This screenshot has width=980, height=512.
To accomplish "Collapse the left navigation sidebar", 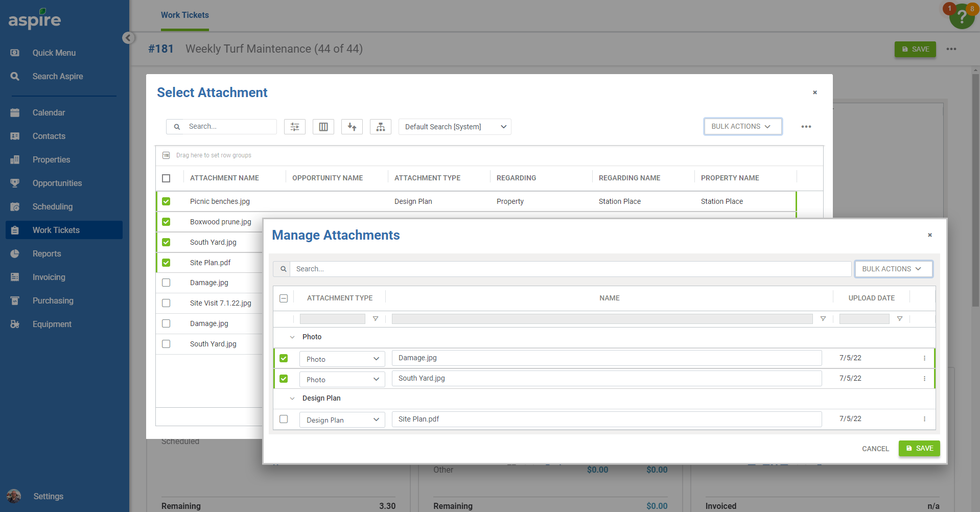I will pyautogui.click(x=128, y=38).
